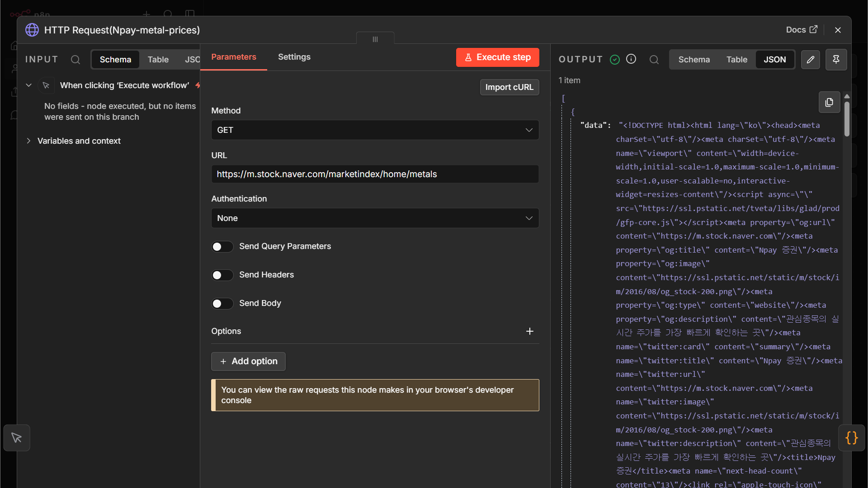Screen dimensions: 868x488
Task: Click the plus icon beside Options
Action: click(x=530, y=331)
